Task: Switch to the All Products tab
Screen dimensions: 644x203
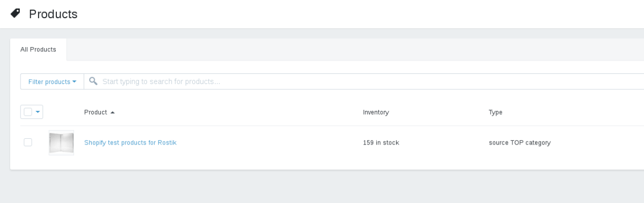Action: coord(38,49)
